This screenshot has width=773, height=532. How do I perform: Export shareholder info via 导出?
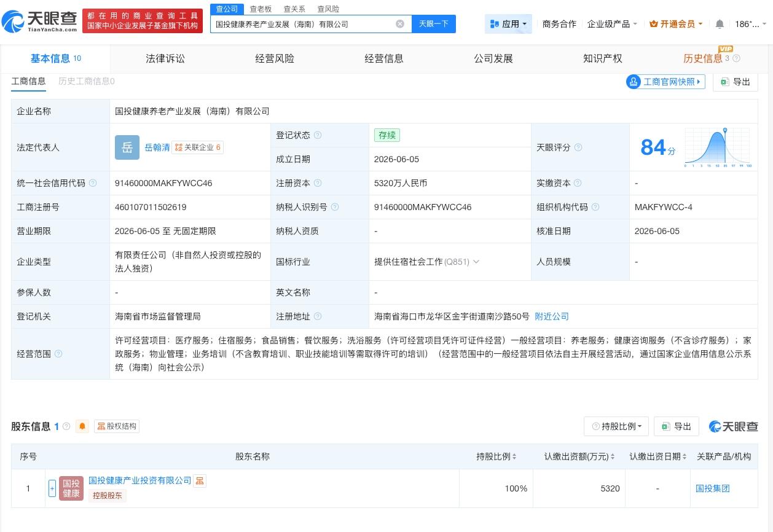pos(677,426)
